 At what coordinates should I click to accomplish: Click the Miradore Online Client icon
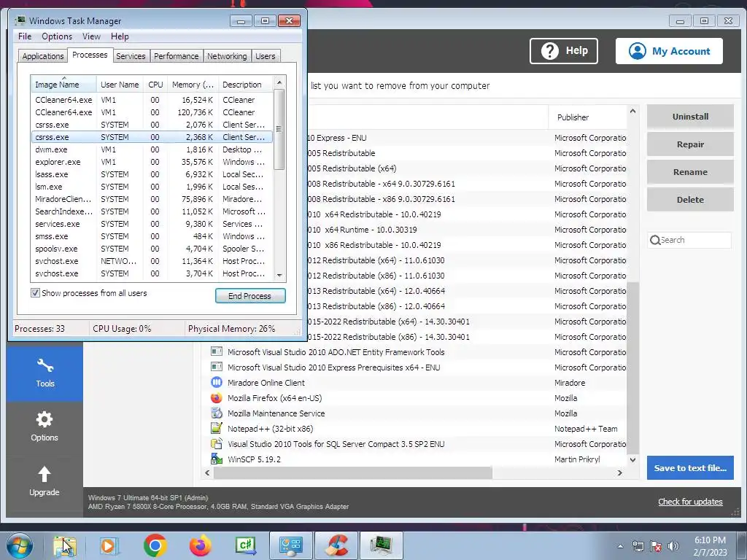tap(217, 382)
